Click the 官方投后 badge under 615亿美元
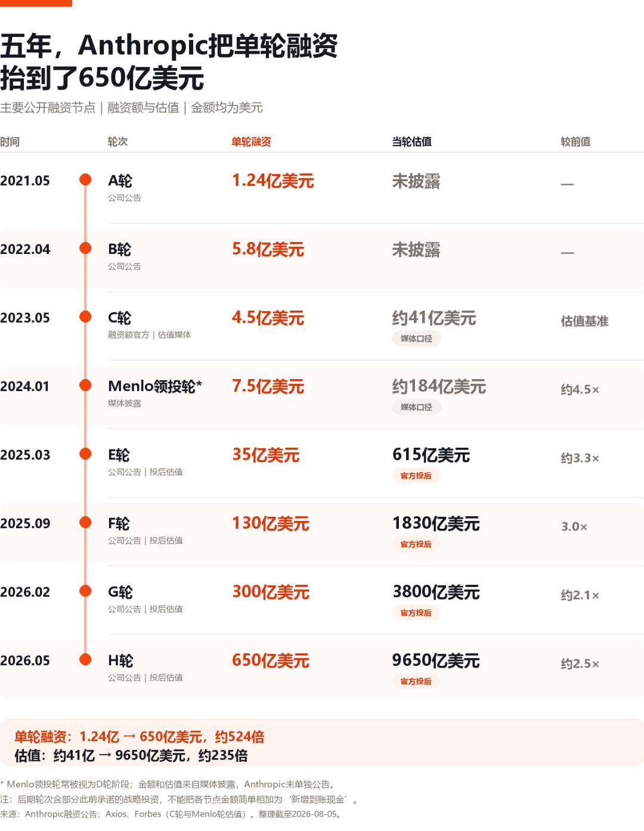Screen dimensions: 644x831 416,476
